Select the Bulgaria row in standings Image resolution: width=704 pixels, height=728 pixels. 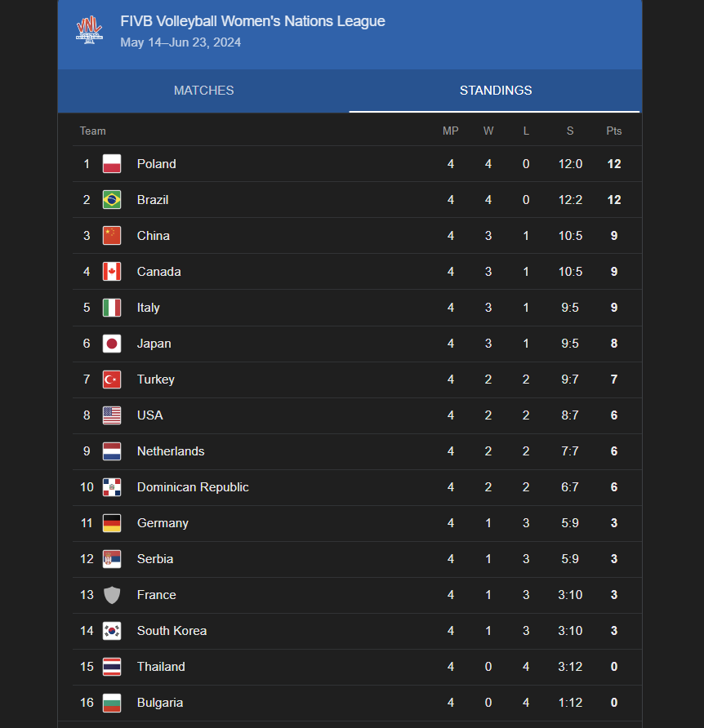pos(357,703)
